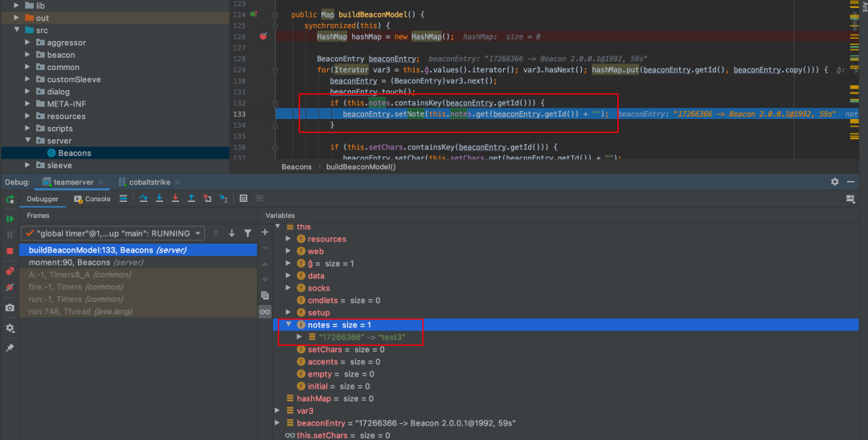
Task: Select previous frame with up arrow
Action: (216, 233)
